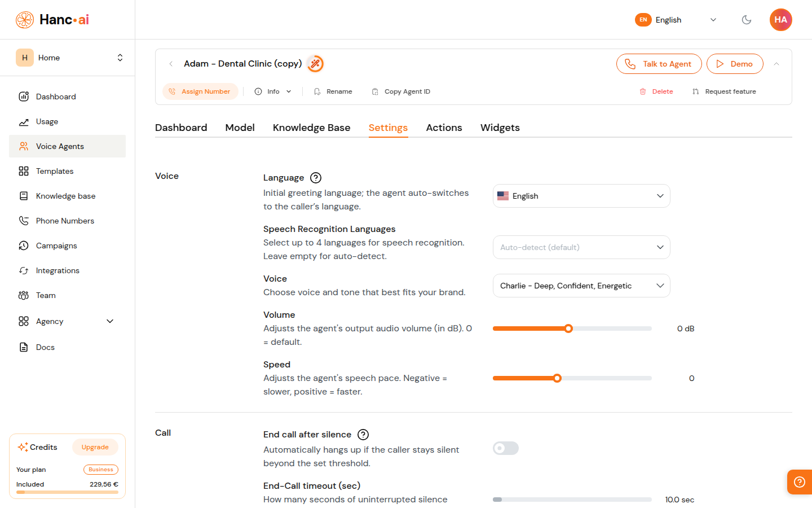Open Phone Numbers in sidebar

click(65, 221)
